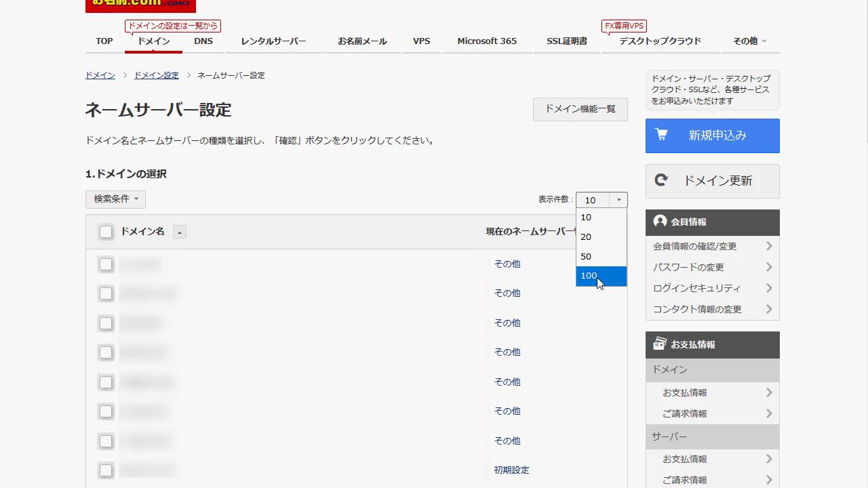This screenshot has width=868, height=488.
Task: Click the arrow beside ログインセキュリティ
Action: tap(769, 288)
